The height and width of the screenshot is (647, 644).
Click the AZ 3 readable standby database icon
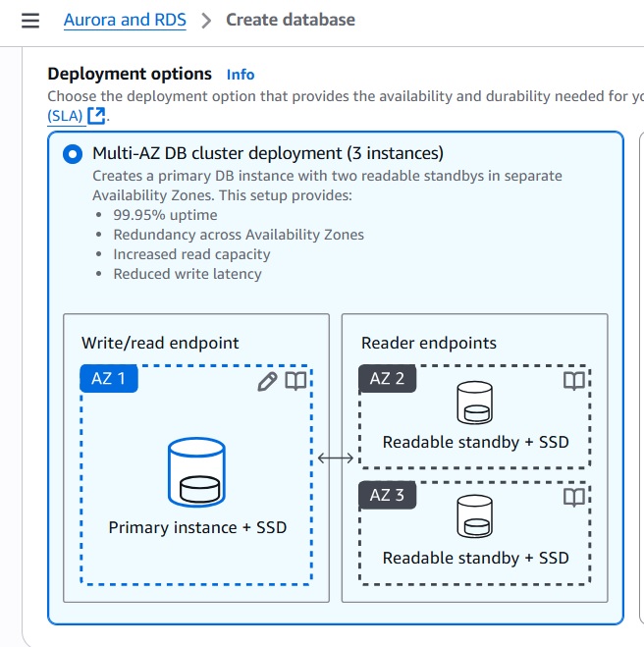[475, 517]
